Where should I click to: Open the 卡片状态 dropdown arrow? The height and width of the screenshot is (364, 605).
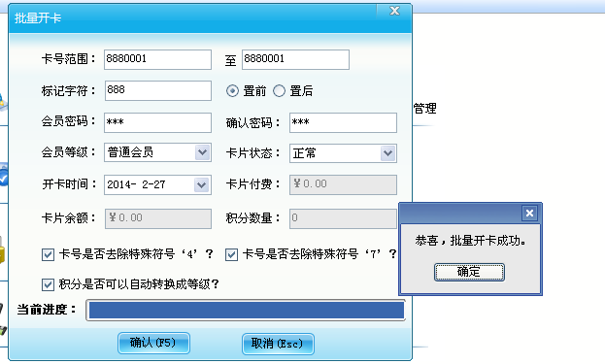click(387, 153)
